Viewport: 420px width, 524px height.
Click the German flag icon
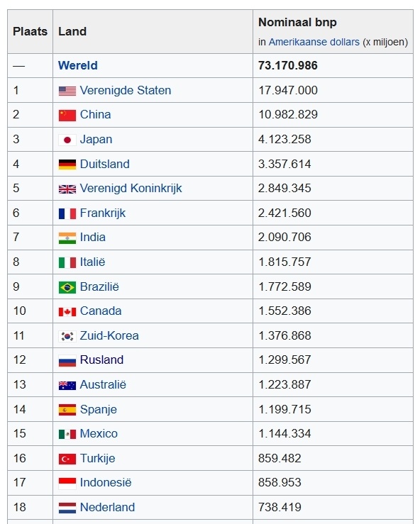point(67,165)
